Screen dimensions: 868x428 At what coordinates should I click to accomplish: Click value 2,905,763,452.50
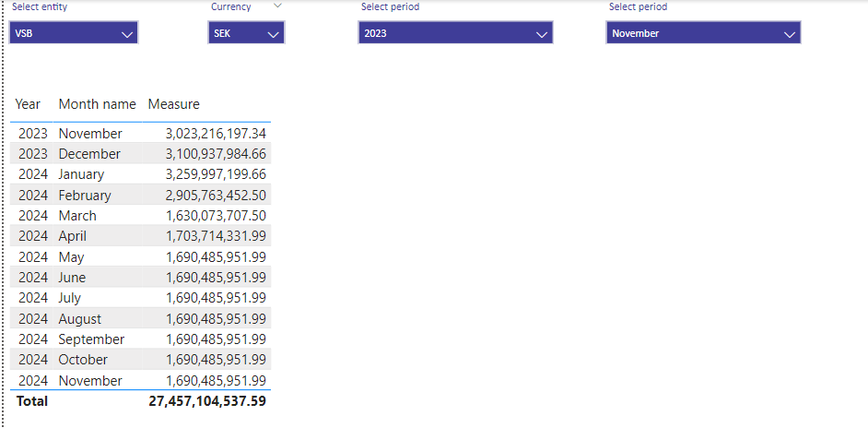tap(216, 196)
